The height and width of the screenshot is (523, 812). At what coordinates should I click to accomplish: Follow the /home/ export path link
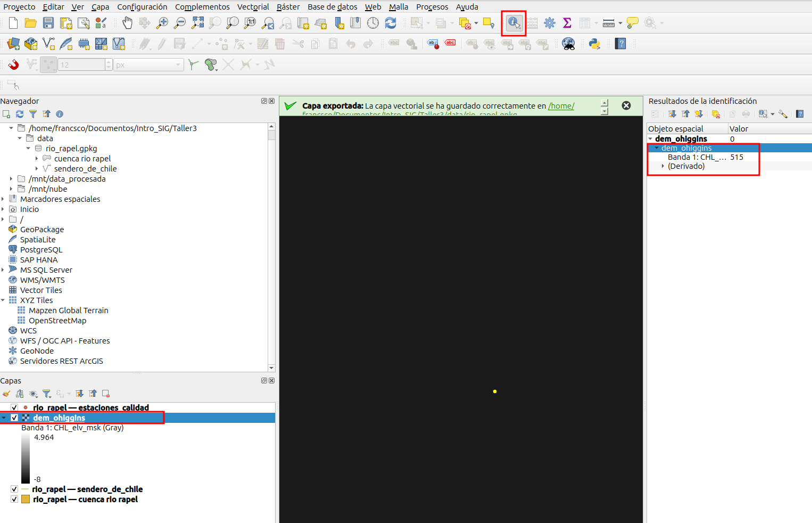coord(561,106)
